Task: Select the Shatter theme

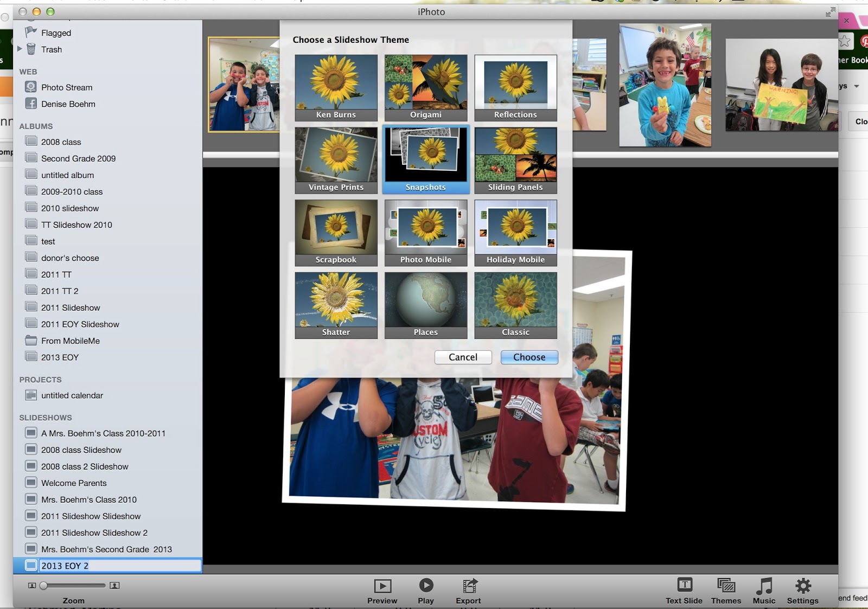Action: tap(336, 305)
